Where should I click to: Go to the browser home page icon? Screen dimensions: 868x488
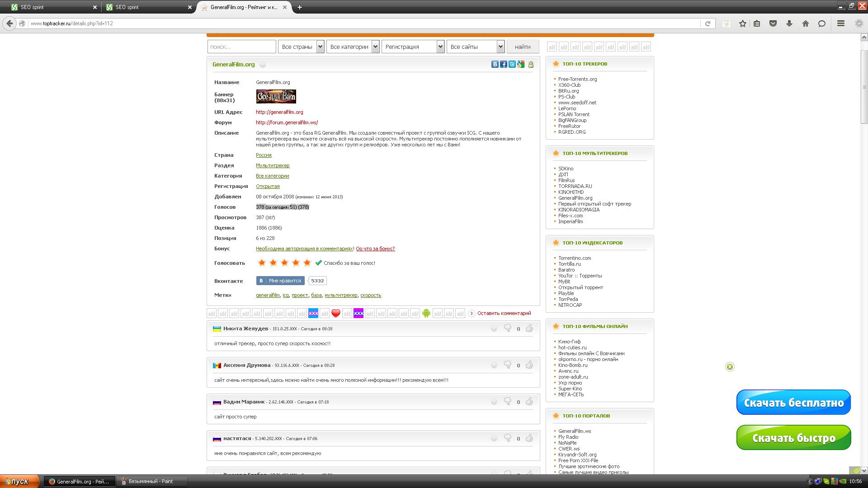805,23
